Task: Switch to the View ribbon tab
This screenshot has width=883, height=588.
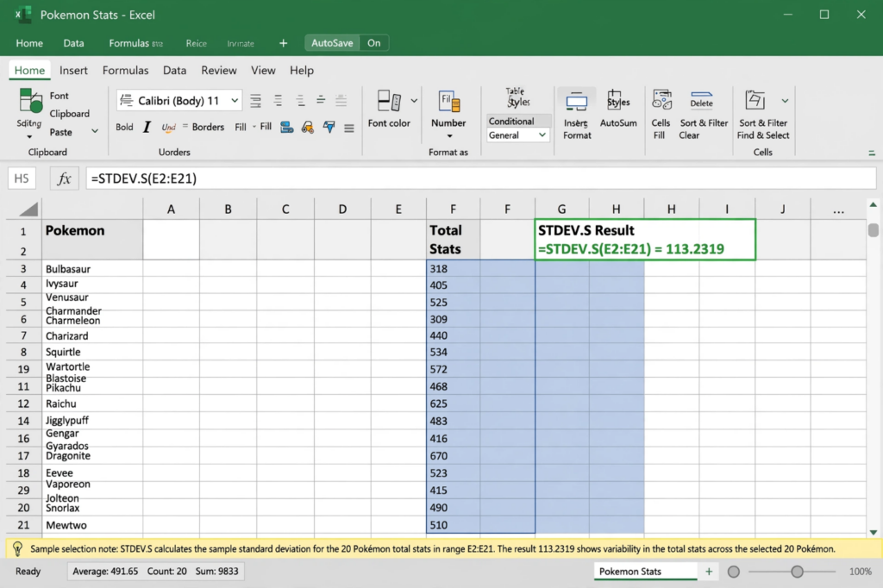Action: [263, 71]
